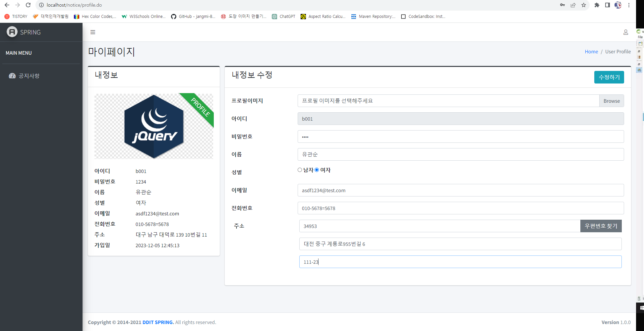Image resolution: width=644 pixels, height=331 pixels.
Task: Click the 수정하기 button
Action: point(609,77)
